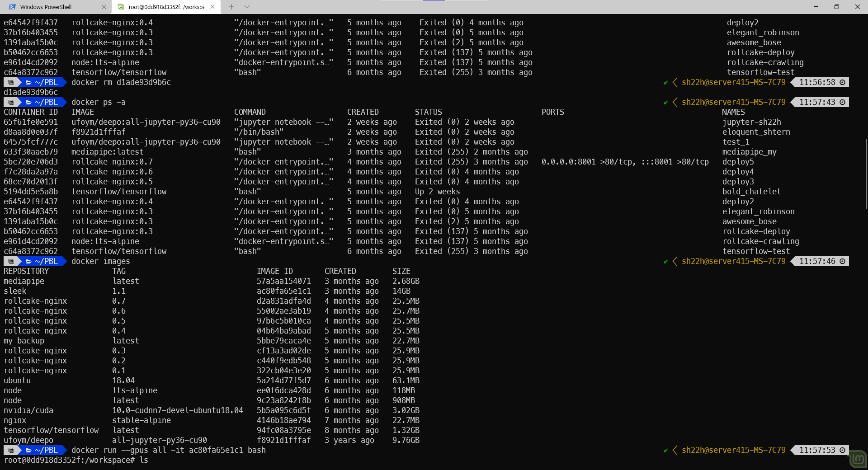The width and height of the screenshot is (868, 470).
Task: Click the my-backup repository name
Action: (x=24, y=341)
